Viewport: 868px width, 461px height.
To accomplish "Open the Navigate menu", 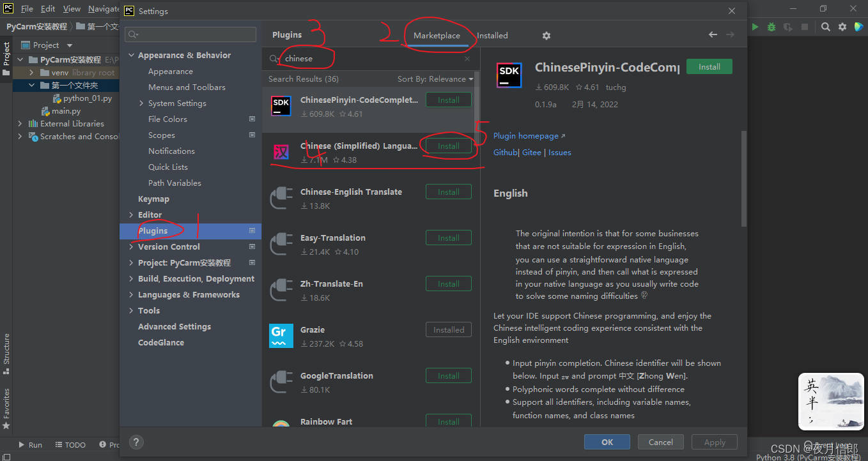I will [104, 9].
